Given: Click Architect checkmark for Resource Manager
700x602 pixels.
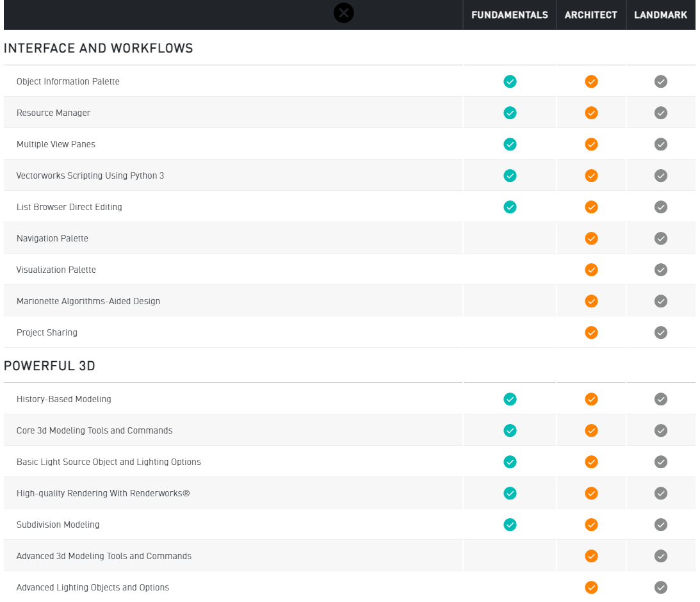Looking at the screenshot, I should click(x=591, y=113).
